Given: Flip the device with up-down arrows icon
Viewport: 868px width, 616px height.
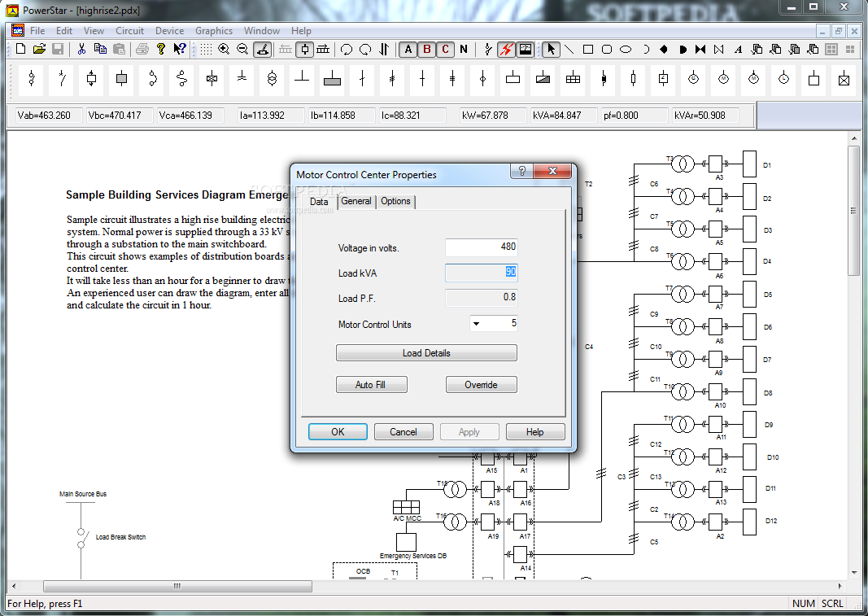Looking at the screenshot, I should tap(384, 50).
